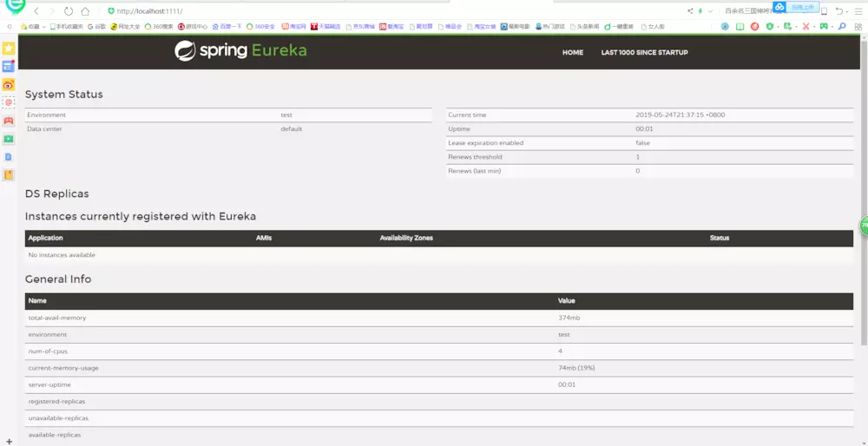Open the favorites star sidebar icon
Screen dimensions: 868x446
[9, 49]
